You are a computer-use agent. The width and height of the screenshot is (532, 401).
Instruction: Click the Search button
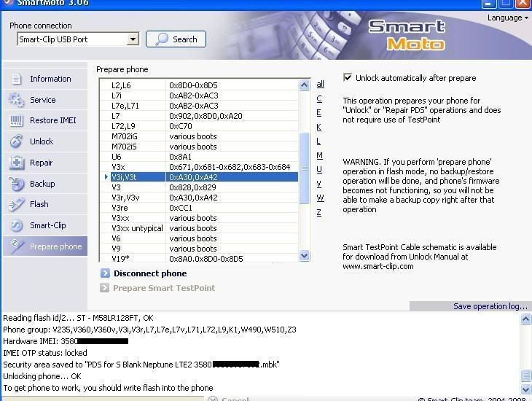coord(176,39)
